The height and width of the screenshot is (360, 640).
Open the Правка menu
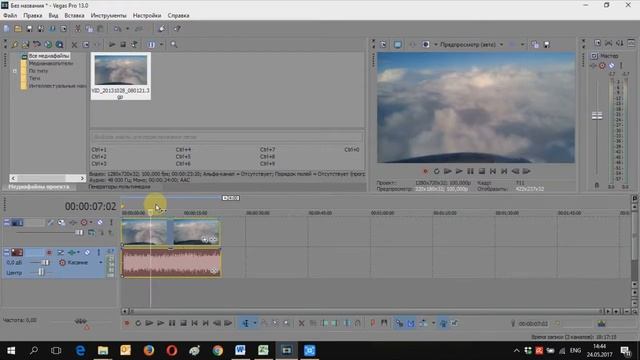tap(33, 16)
